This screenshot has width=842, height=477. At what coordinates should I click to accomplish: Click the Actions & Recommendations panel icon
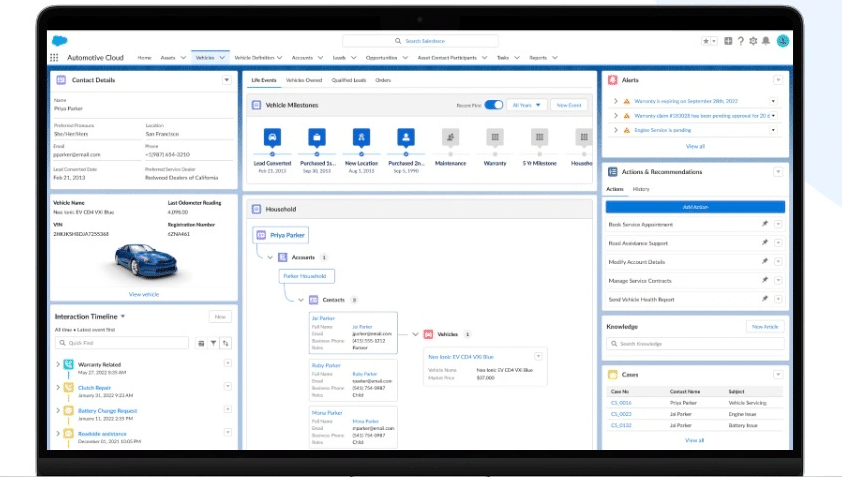click(x=613, y=172)
